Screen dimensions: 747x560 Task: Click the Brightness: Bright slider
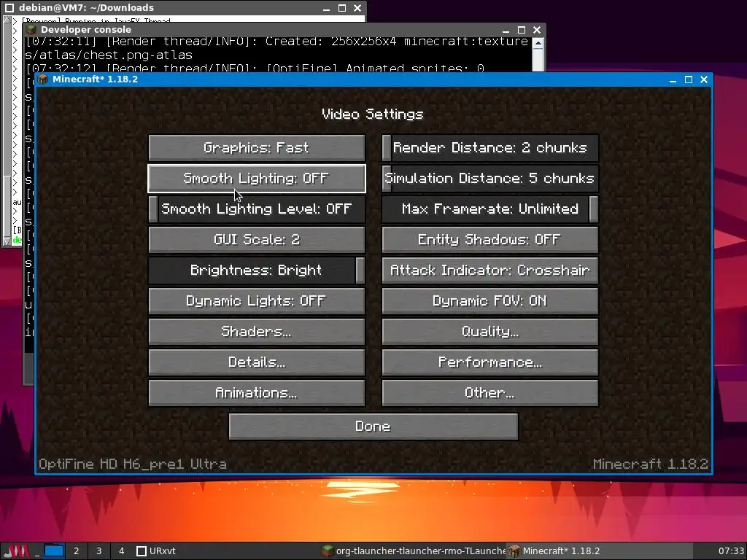257,271
